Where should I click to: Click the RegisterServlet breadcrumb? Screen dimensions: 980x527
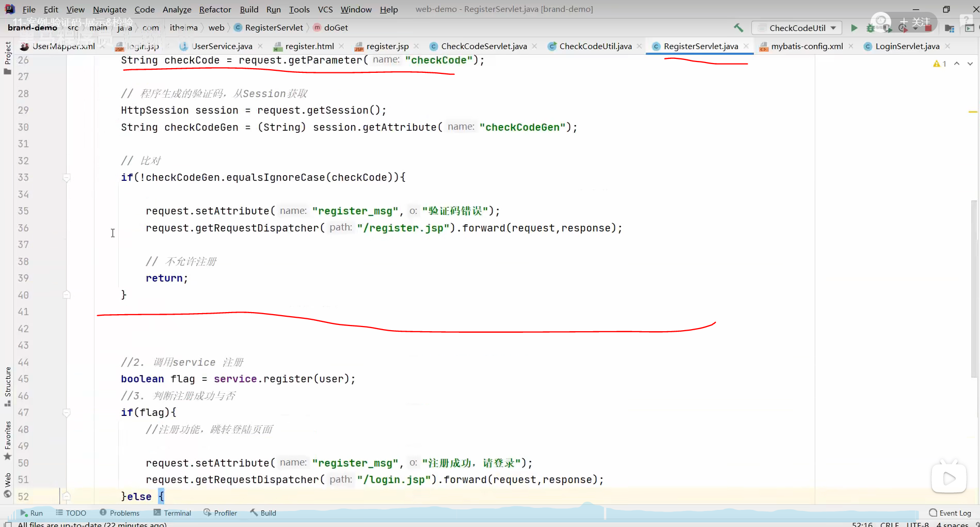(x=269, y=28)
